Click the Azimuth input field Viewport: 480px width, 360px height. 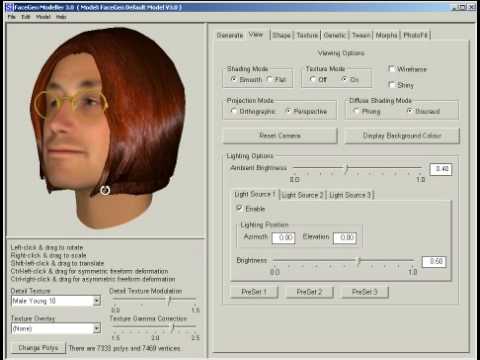[283, 238]
